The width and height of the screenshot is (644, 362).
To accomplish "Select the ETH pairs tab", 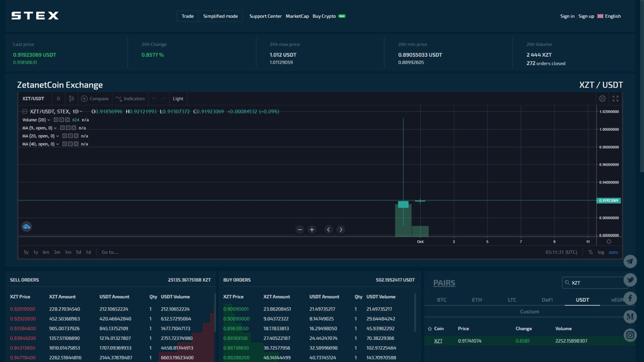I will click(x=477, y=300).
